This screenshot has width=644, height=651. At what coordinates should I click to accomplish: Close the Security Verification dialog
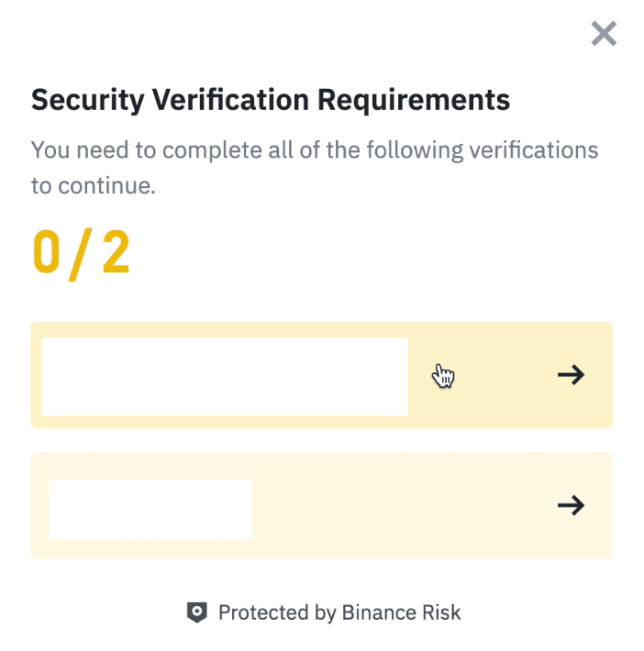point(604,35)
